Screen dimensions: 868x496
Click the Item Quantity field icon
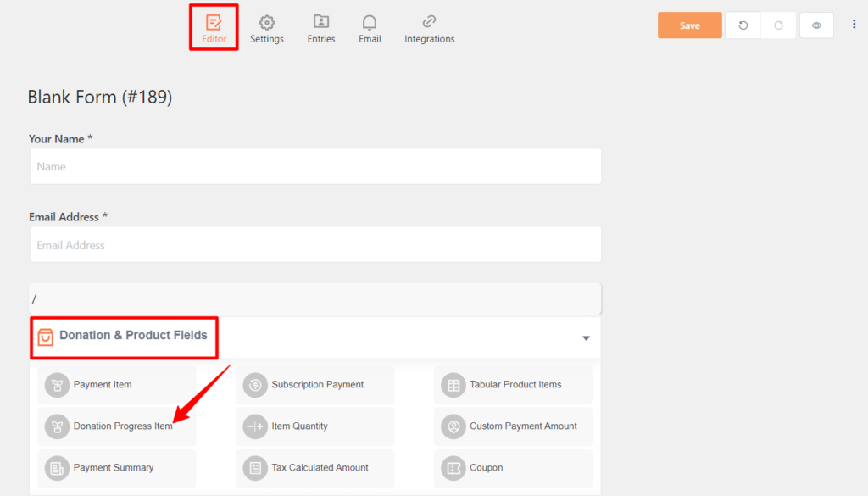tap(254, 426)
